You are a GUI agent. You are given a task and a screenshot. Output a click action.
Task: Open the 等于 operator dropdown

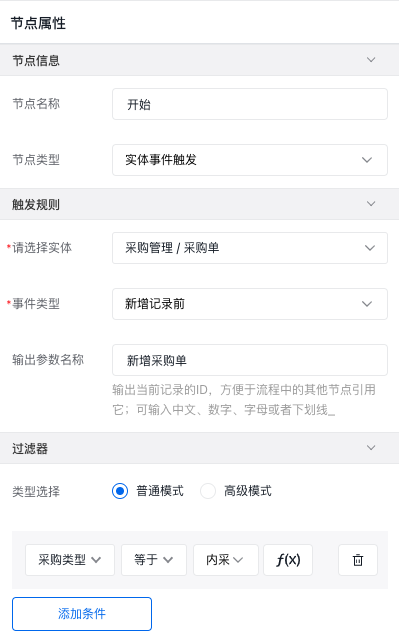(x=154, y=560)
